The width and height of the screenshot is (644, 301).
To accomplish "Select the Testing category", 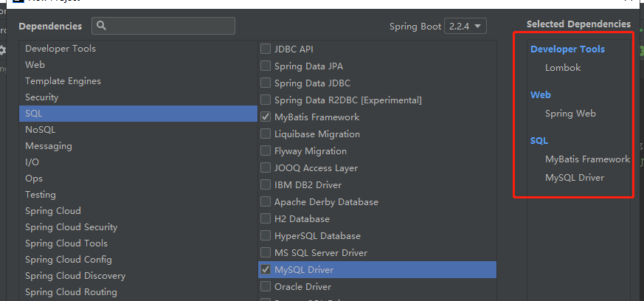I will point(138,195).
